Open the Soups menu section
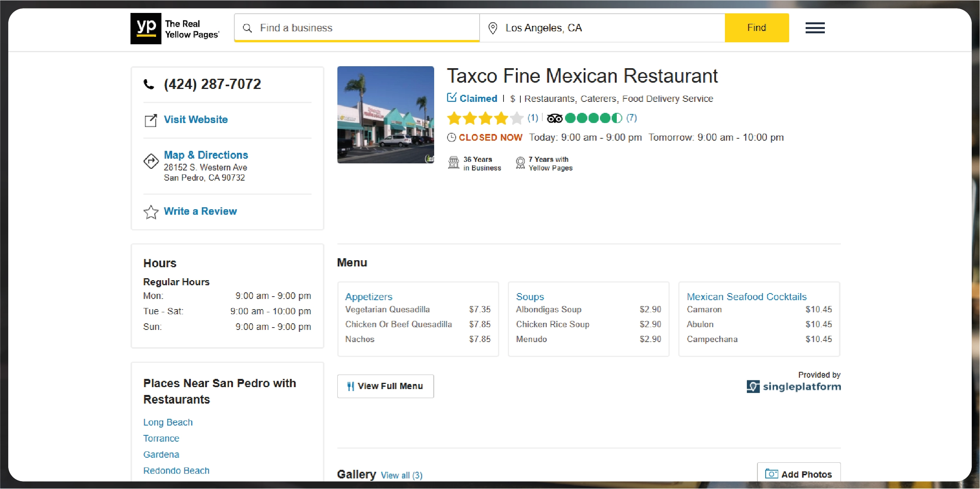The image size is (980, 489). [x=530, y=297]
